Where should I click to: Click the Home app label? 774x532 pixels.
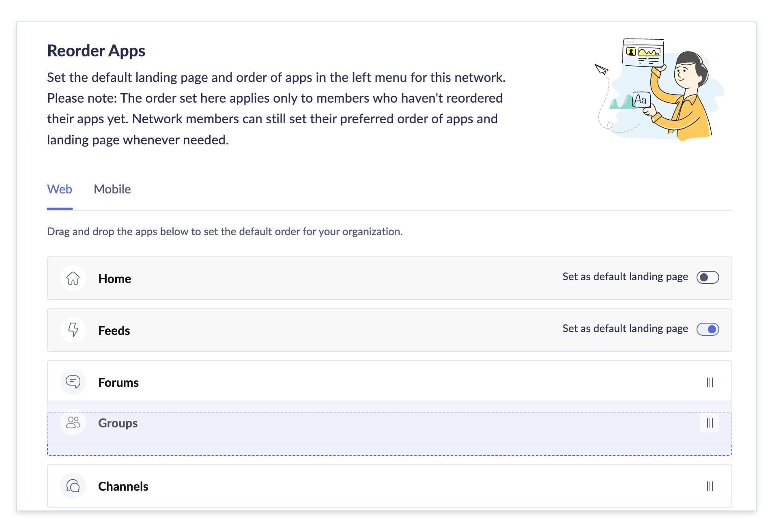pos(114,279)
